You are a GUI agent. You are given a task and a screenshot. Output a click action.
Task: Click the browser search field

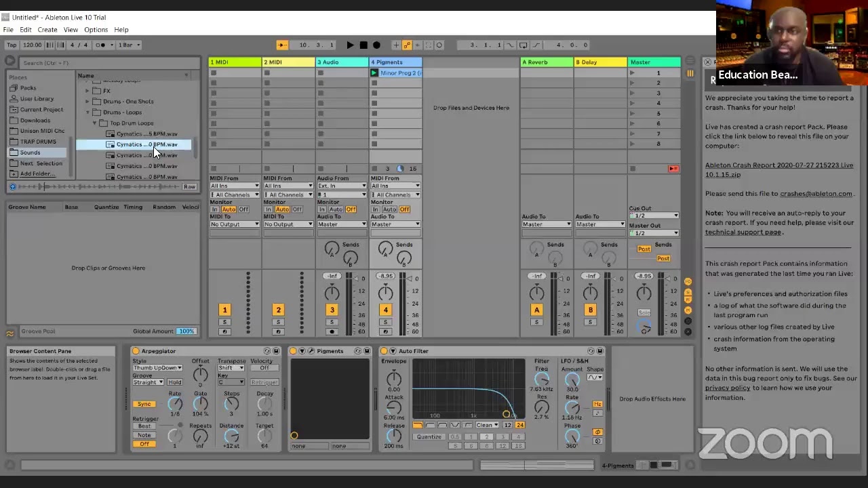tap(108, 63)
